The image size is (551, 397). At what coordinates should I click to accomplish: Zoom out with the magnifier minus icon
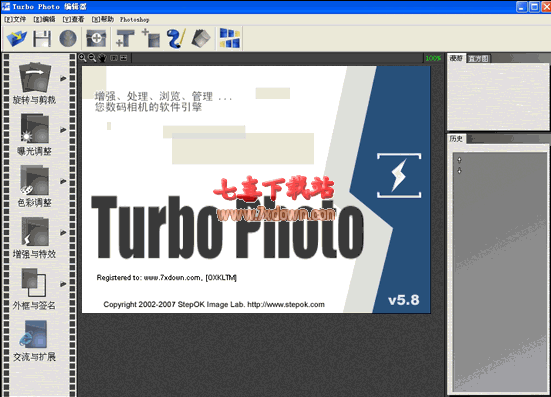92,58
